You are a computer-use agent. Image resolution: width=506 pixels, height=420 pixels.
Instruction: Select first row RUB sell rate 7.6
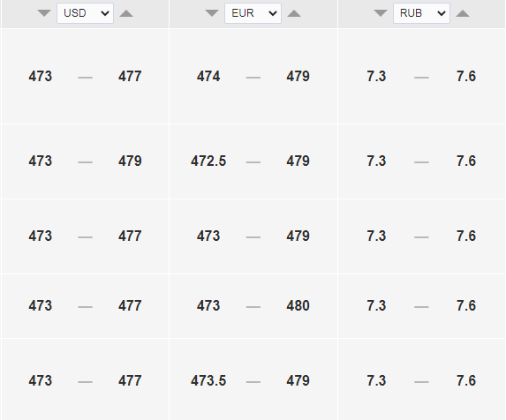(x=466, y=77)
